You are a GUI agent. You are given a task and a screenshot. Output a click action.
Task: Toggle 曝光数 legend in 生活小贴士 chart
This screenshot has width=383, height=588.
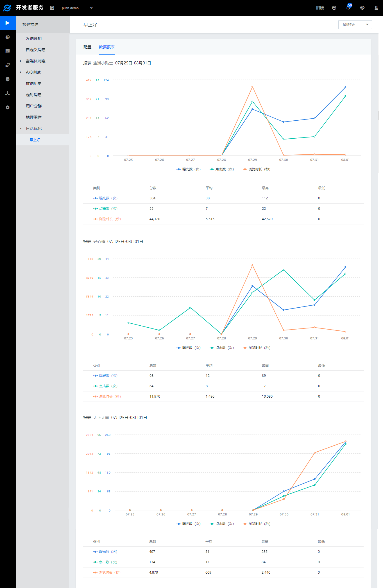click(189, 169)
